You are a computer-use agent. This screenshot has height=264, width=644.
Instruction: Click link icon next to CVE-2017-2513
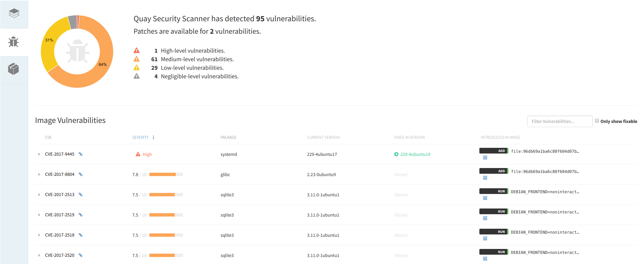pyautogui.click(x=80, y=194)
